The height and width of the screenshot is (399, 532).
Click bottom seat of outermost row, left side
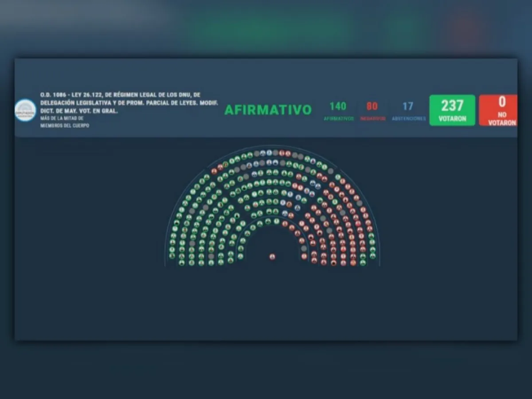[172, 256]
